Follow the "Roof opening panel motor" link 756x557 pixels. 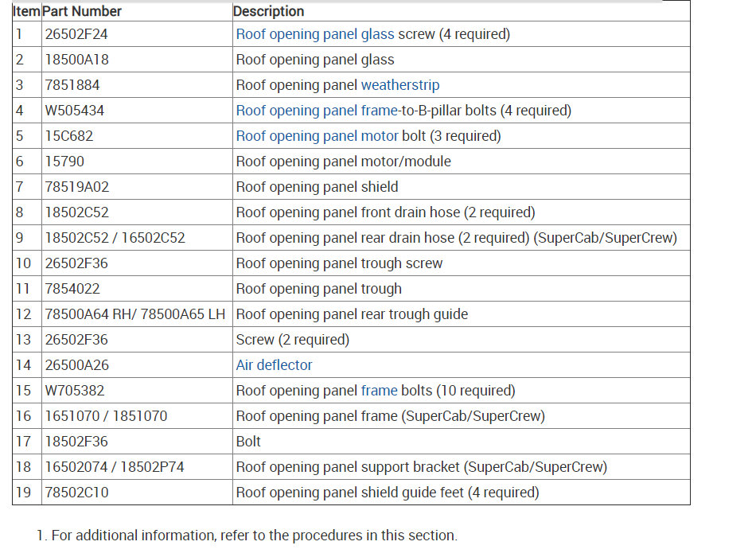pos(318,136)
